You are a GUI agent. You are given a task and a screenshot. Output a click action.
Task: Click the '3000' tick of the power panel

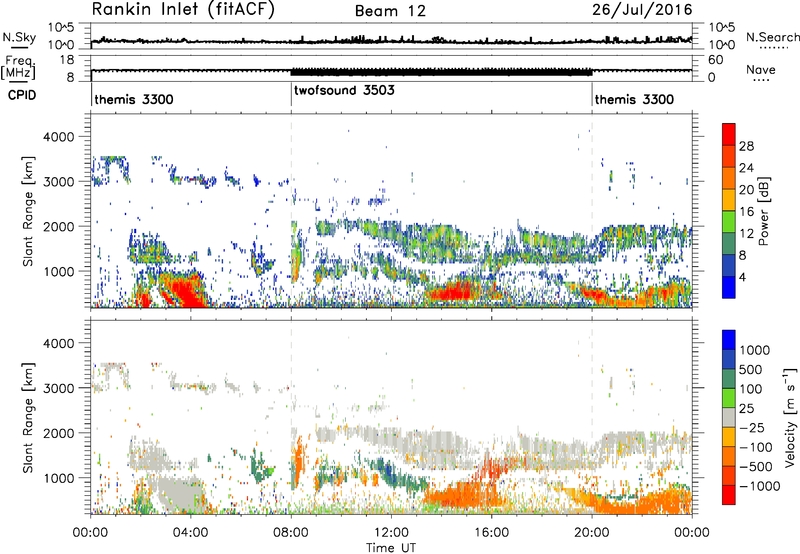[x=59, y=182]
